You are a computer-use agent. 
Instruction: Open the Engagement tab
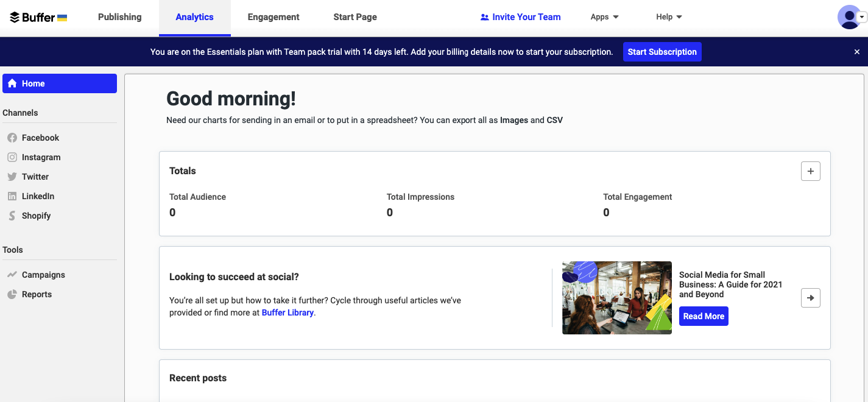(x=273, y=17)
